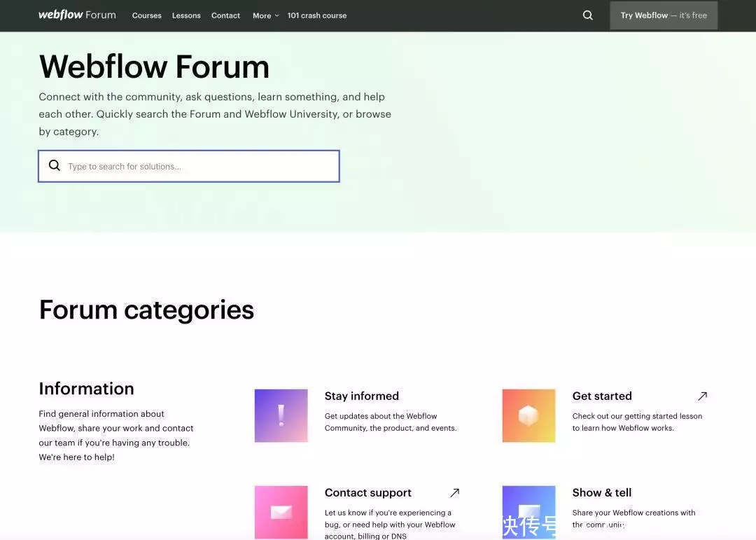Click the Try Webflow — it's free button
This screenshot has height=540, width=756.
[x=664, y=15]
